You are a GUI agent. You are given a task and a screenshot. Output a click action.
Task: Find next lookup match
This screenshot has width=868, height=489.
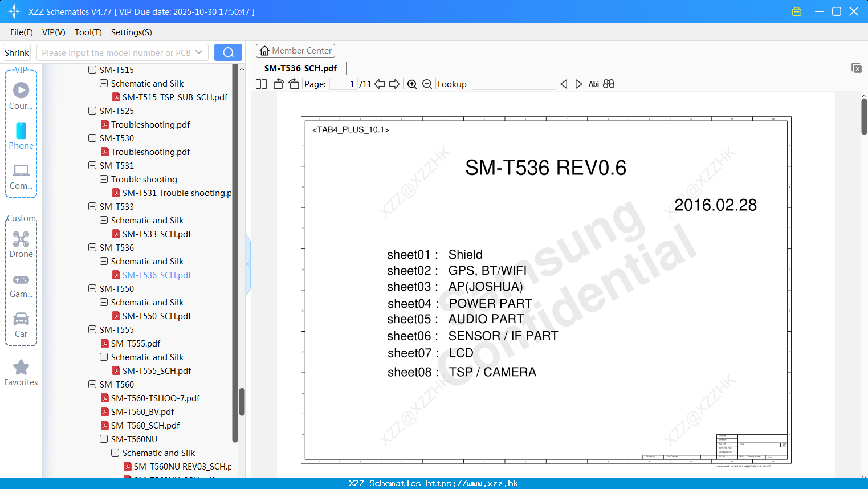pyautogui.click(x=578, y=84)
